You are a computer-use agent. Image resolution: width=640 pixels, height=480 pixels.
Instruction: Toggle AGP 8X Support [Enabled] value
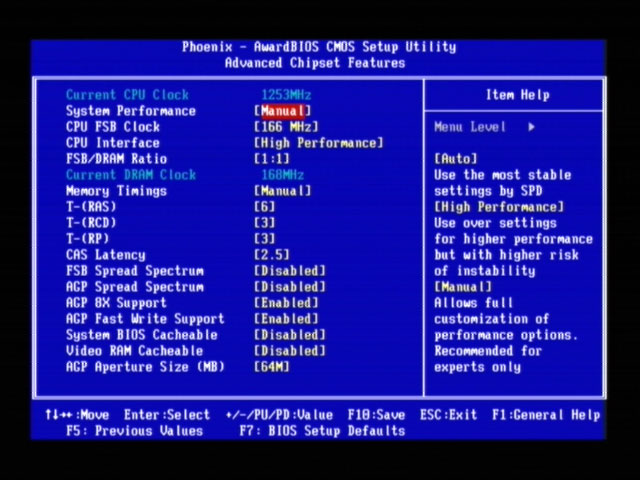(286, 303)
